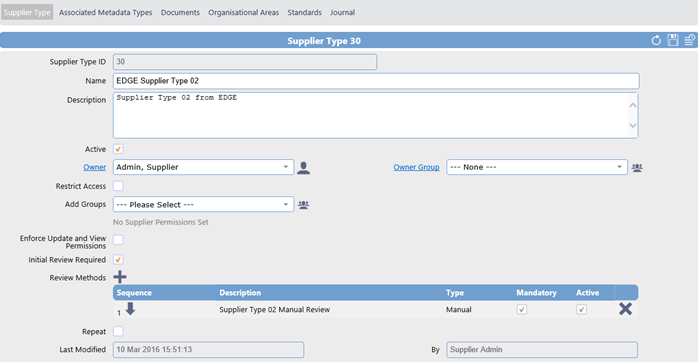Switch to the Journal tab
The width and height of the screenshot is (698, 362).
point(342,12)
